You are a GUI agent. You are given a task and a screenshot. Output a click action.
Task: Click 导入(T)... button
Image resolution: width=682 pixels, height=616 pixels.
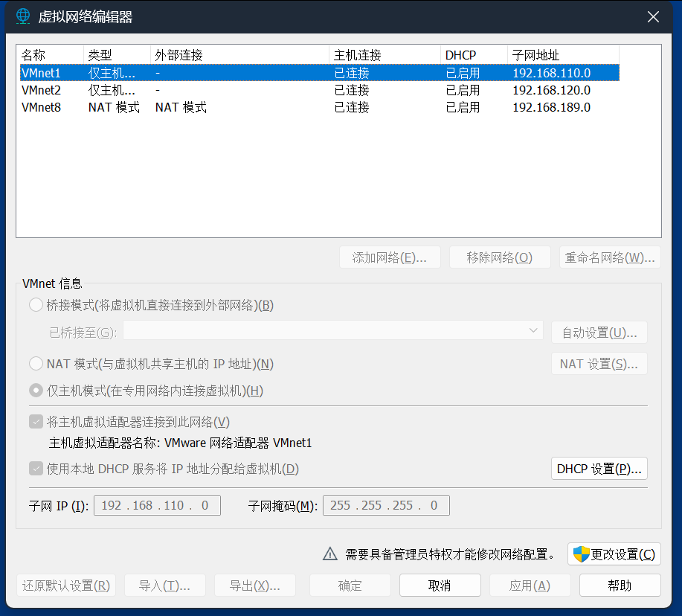coord(165,585)
